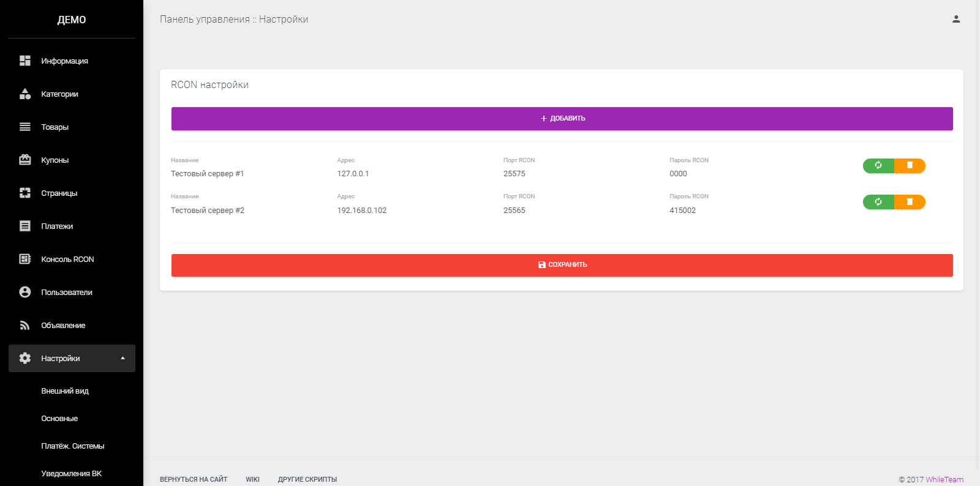Open the Консоль RCON icon
This screenshot has width=980, height=486.
pos(25,259)
